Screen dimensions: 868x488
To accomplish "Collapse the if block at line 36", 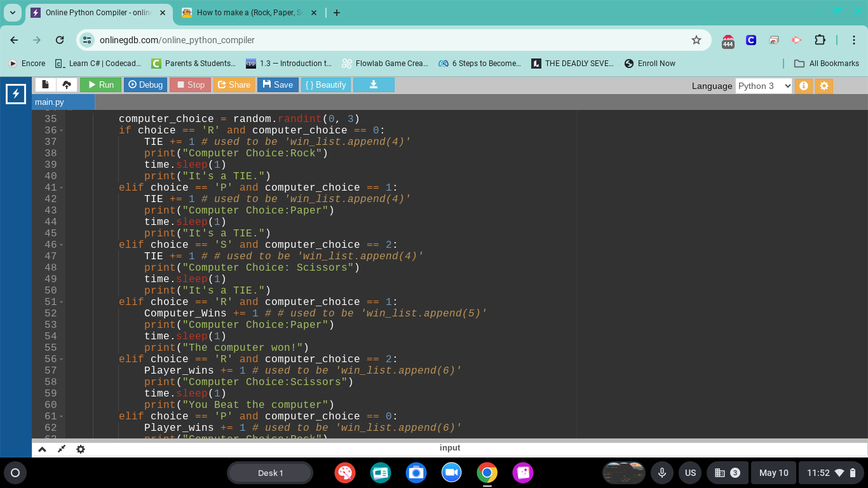I will [x=62, y=130].
